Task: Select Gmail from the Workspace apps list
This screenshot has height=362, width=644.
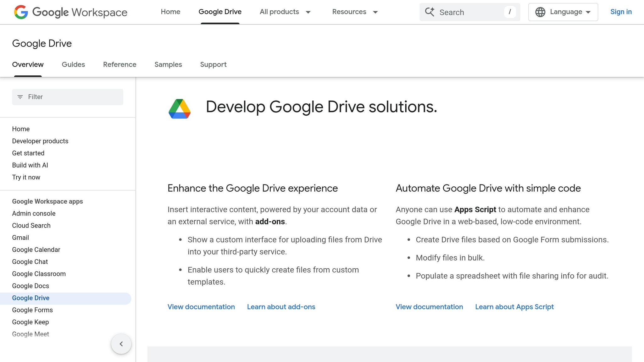Action: [20, 238]
